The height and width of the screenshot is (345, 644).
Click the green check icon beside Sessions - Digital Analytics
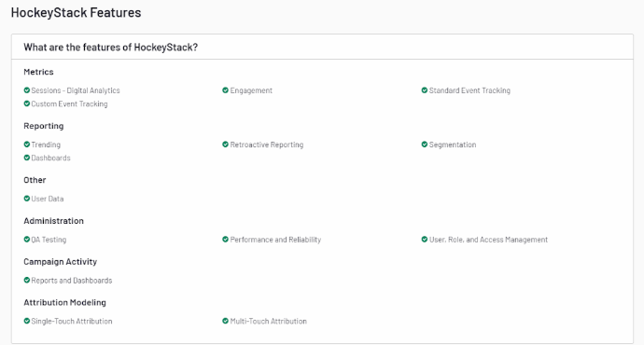tap(27, 90)
